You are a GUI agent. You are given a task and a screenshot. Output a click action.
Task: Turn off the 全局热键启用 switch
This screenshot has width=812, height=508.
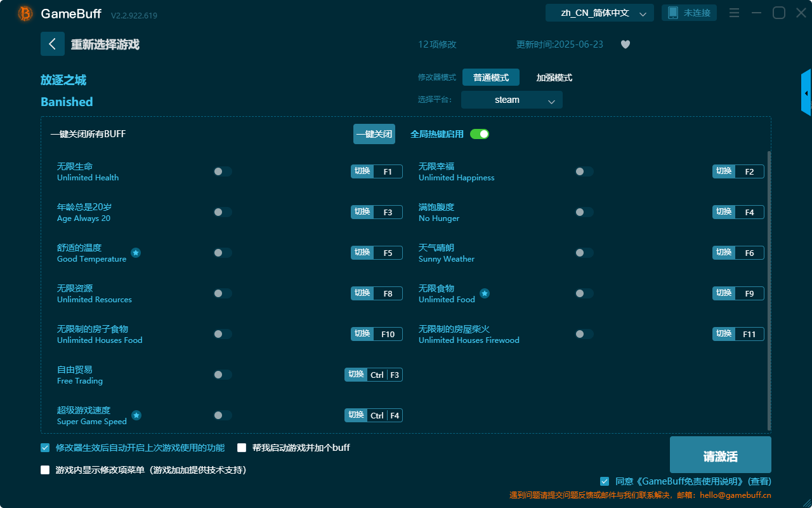(x=479, y=134)
